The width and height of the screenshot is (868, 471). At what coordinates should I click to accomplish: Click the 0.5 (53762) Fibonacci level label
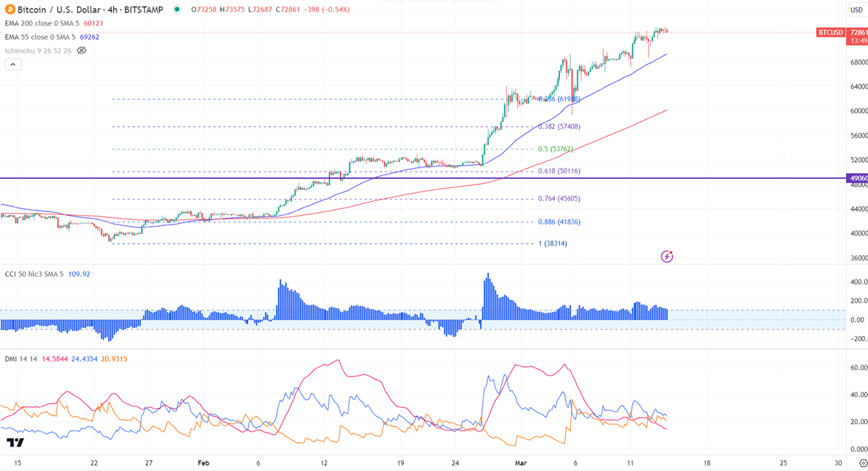[555, 150]
